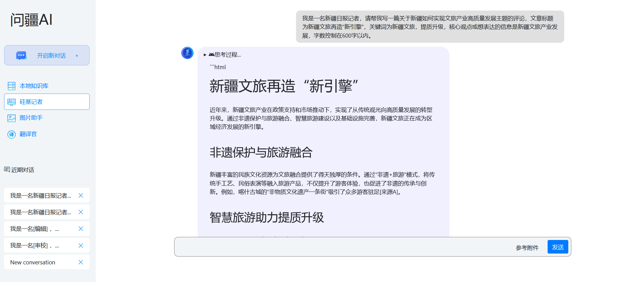Click 参考附件 to attach a reference
Viewport: 644px width, 282px height.
coord(527,248)
